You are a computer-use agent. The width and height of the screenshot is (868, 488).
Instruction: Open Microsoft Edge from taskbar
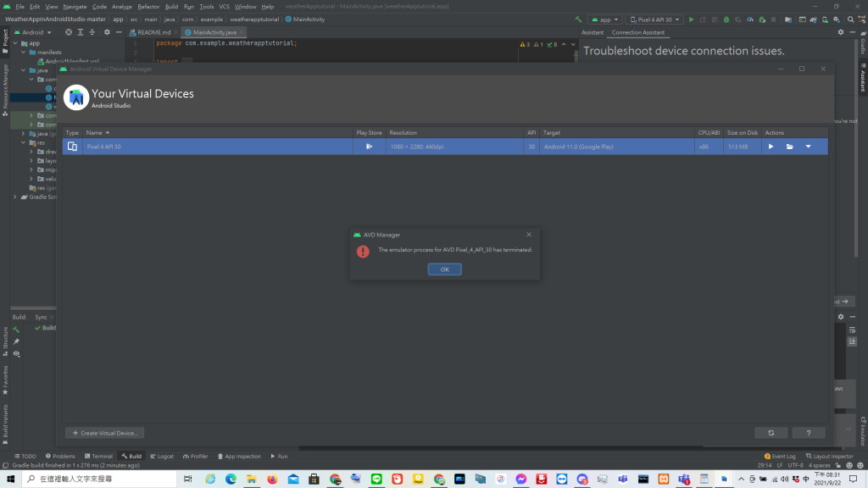tap(231, 480)
